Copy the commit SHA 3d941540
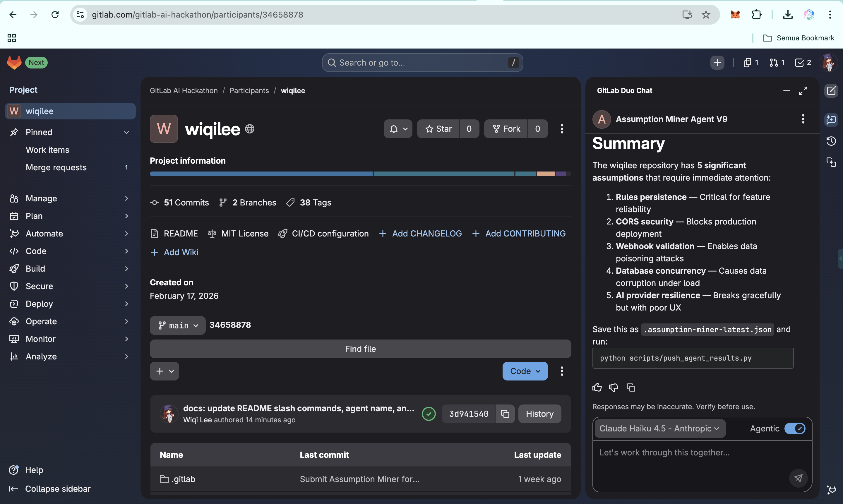 (505, 414)
